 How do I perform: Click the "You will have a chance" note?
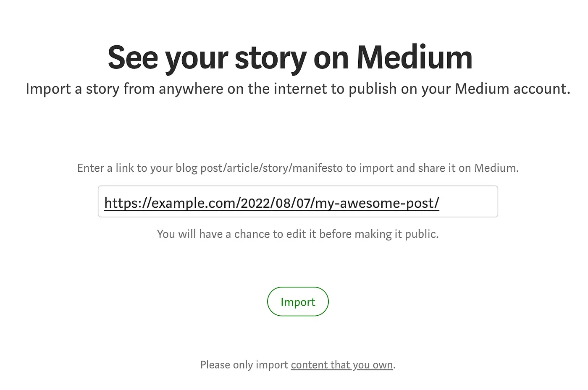tap(298, 234)
